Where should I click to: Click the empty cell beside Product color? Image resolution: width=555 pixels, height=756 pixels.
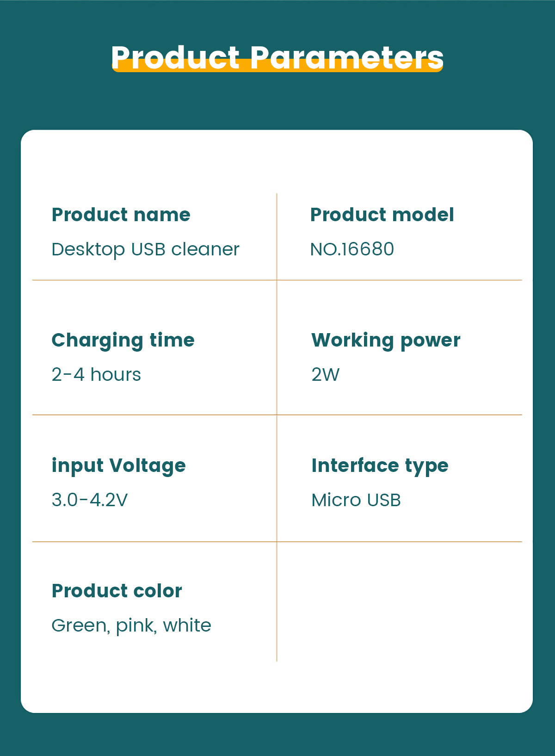400,601
